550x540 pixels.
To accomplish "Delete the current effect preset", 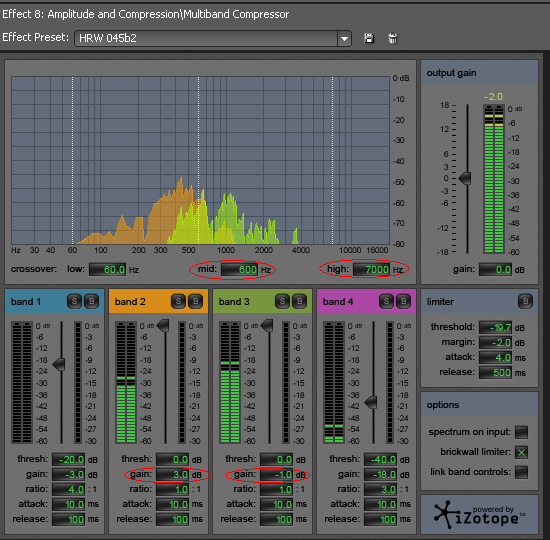I will click(x=393, y=38).
